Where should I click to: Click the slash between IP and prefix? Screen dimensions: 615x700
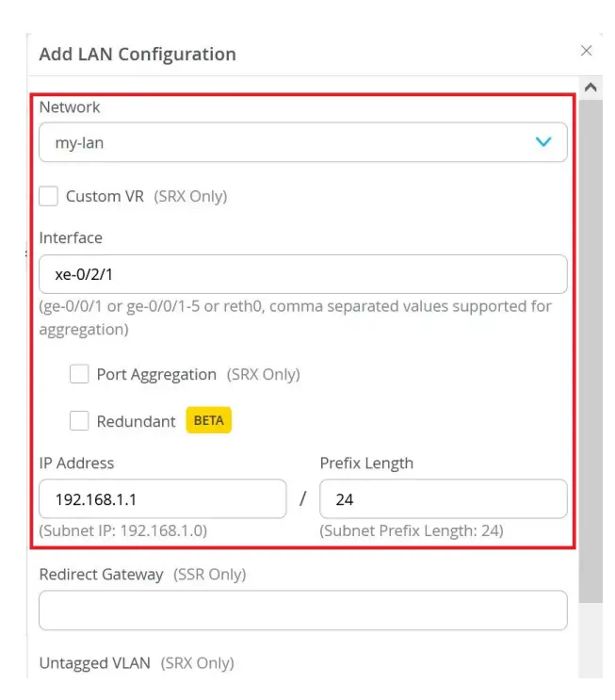pos(302,499)
